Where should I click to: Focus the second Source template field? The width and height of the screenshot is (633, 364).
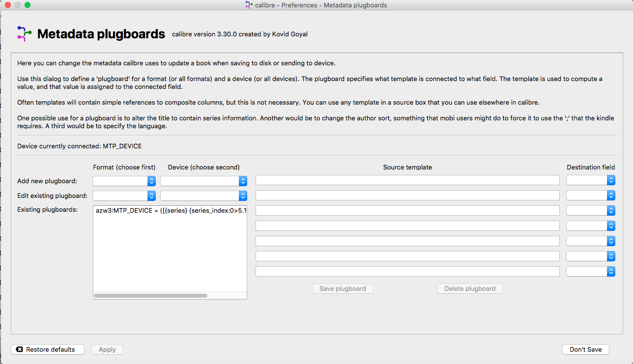[407, 196]
